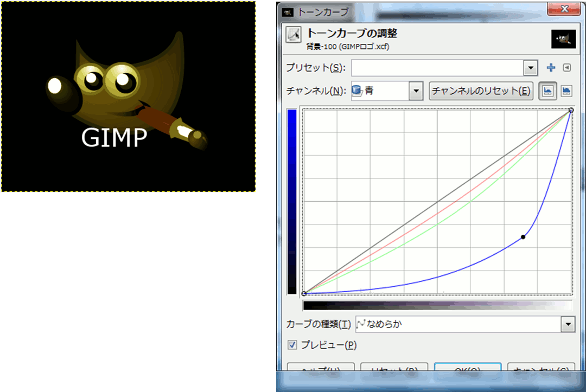
Task: Switch to logarithmic histogram view
Action: [566, 91]
